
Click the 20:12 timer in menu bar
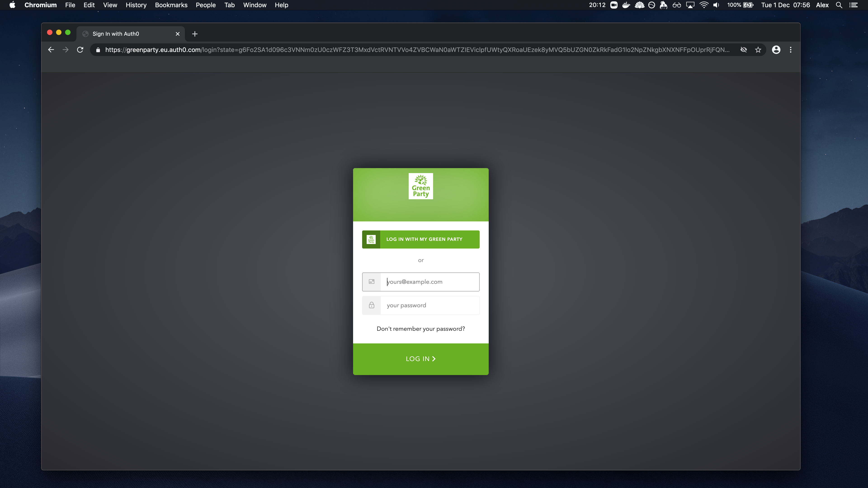point(597,5)
